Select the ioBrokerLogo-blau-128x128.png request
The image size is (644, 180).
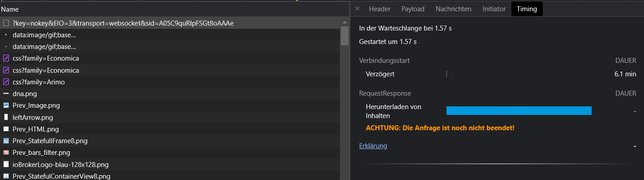(x=170, y=165)
